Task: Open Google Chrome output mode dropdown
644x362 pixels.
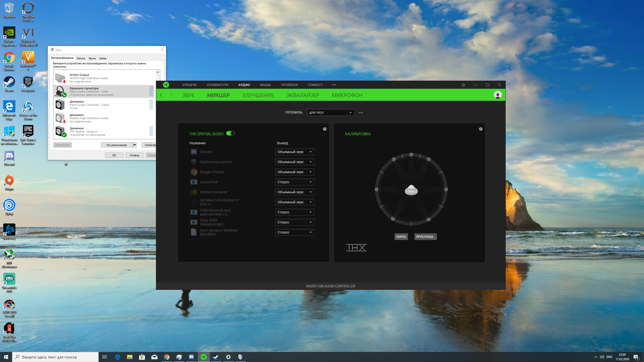Action: (295, 172)
